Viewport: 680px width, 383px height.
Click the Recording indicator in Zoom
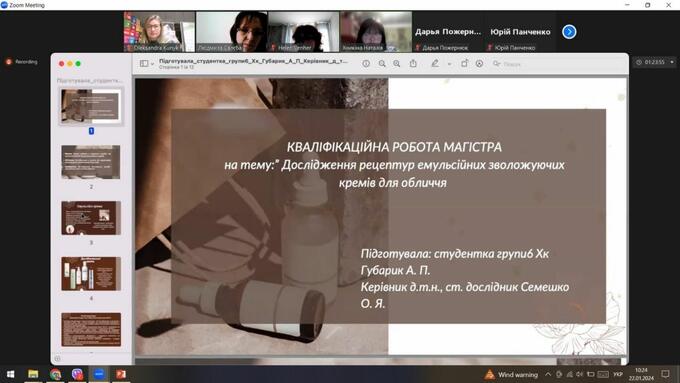tap(22, 62)
